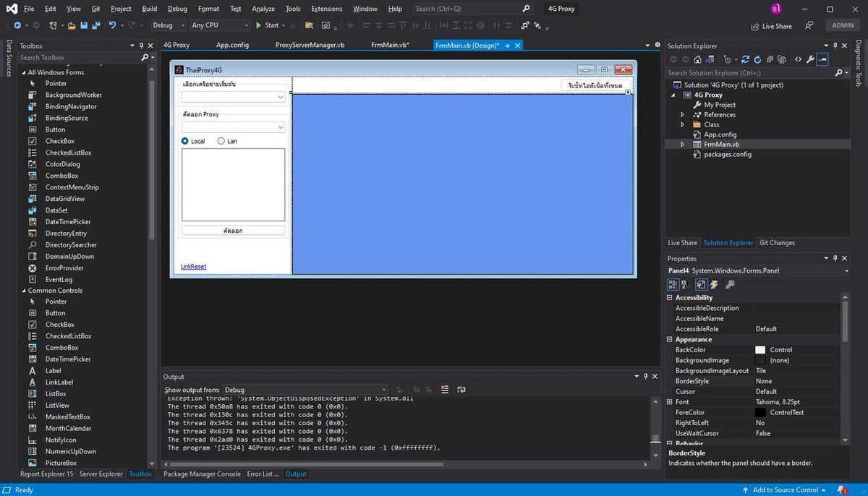Open the Any CPU platform dropdown
Screen dimensions: 868x496
point(219,25)
